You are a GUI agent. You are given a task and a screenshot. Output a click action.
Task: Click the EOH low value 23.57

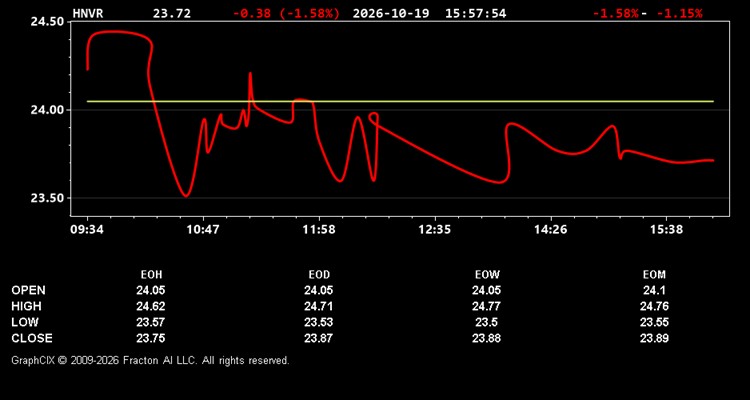click(151, 322)
